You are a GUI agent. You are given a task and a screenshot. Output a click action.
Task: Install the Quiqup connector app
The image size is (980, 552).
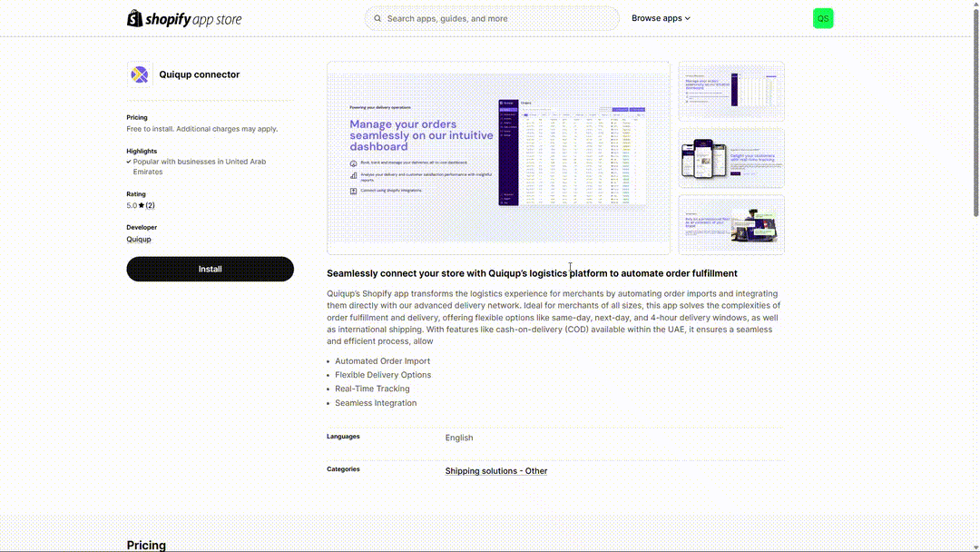[210, 269]
